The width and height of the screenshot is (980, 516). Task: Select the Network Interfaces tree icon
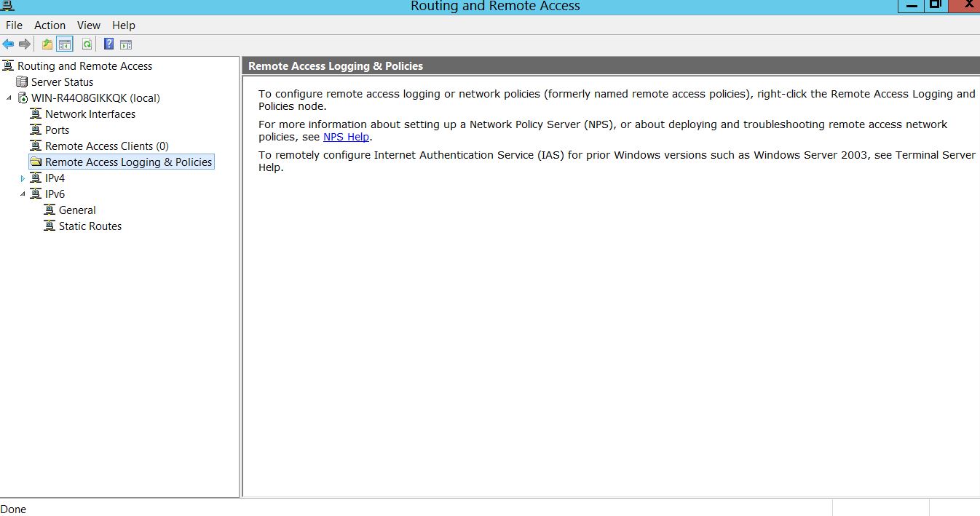click(36, 114)
